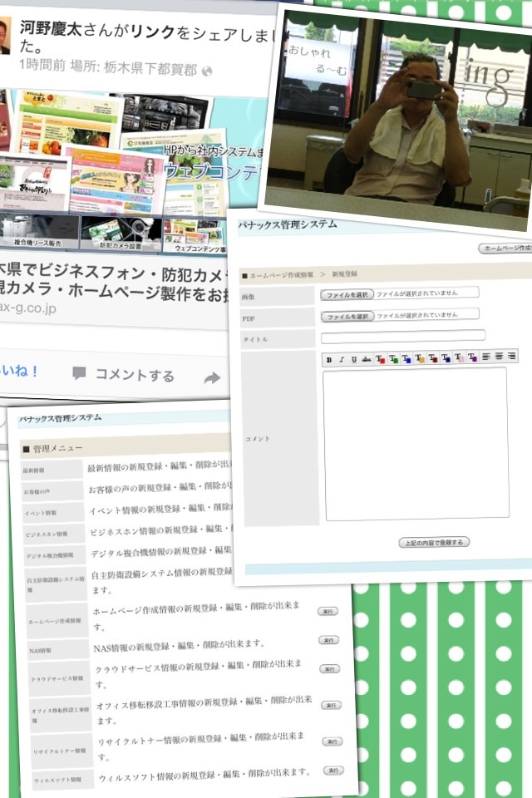Screen dimensions: 532x798
Task: Click the ウェブコンテンツ preview tile
Action: pos(195,235)
